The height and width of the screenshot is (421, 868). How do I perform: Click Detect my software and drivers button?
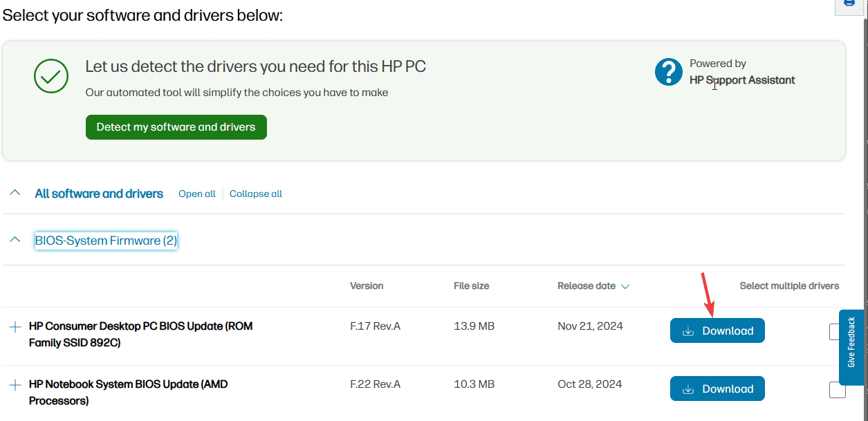[176, 127]
